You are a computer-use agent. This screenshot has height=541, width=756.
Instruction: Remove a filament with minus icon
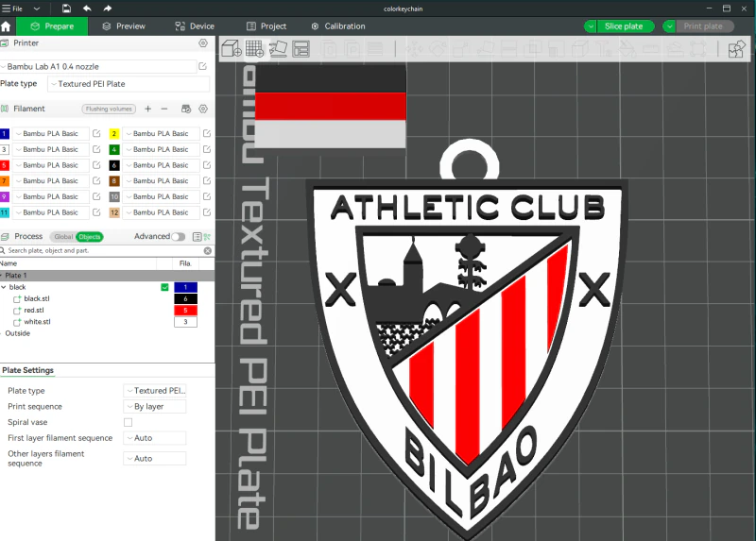[164, 109]
